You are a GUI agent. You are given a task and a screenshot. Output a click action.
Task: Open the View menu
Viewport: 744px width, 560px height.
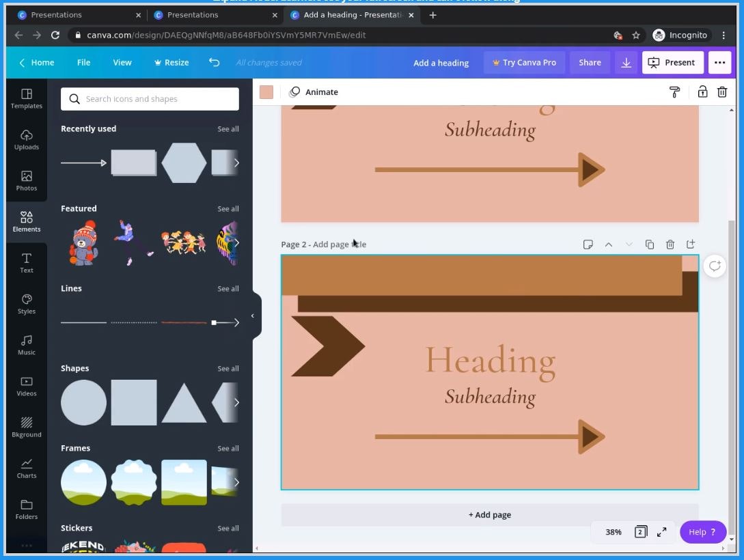[122, 63]
